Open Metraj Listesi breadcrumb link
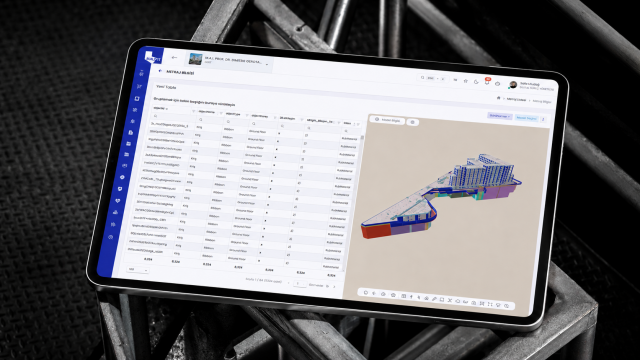640x360 pixels. (516, 99)
